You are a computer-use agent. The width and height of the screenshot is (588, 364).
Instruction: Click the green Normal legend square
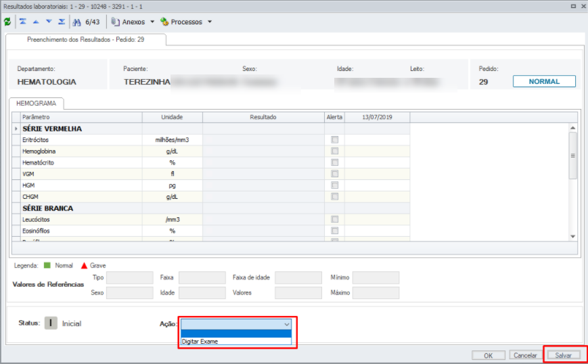(x=47, y=265)
